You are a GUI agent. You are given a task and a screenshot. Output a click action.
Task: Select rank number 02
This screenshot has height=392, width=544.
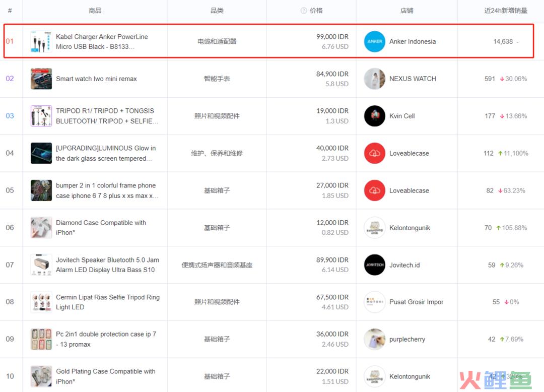10,79
